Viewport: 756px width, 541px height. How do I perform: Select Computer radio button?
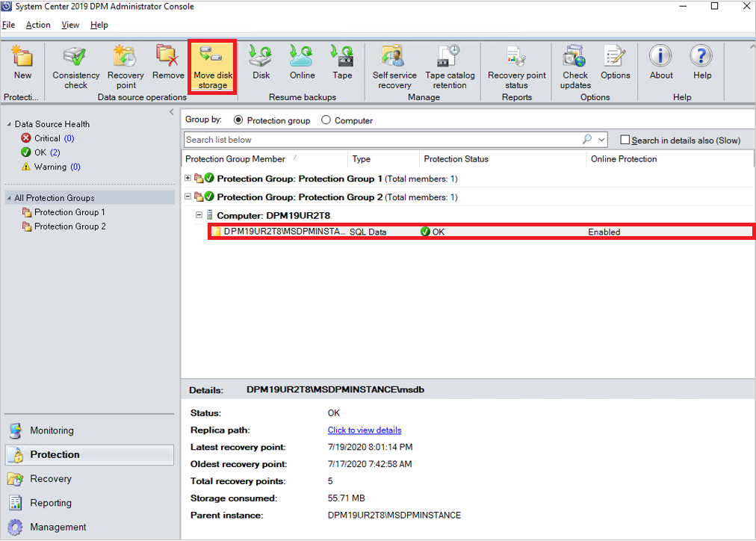pos(326,120)
